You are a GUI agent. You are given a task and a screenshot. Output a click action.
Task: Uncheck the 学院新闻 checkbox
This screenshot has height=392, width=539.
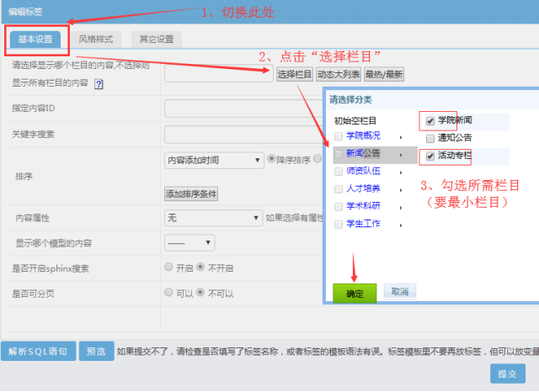tap(430, 120)
